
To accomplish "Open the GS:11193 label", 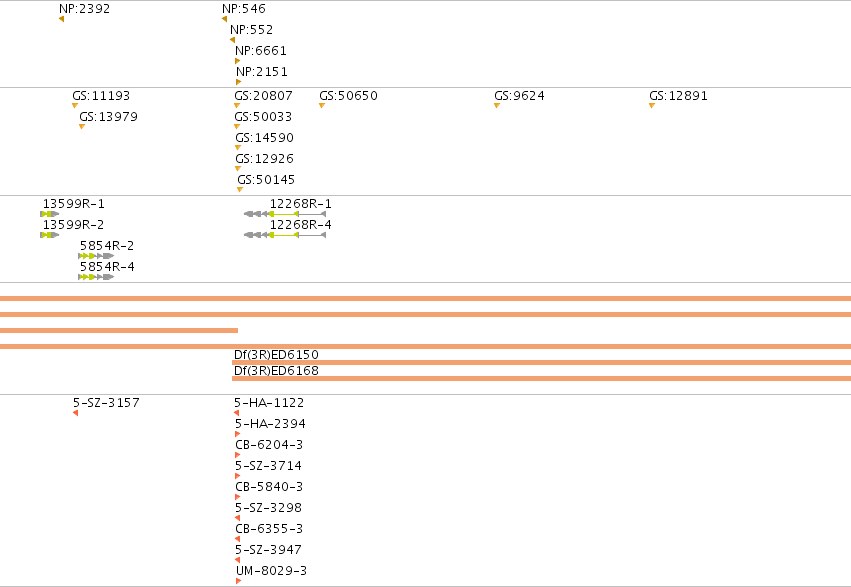I will point(101,96).
